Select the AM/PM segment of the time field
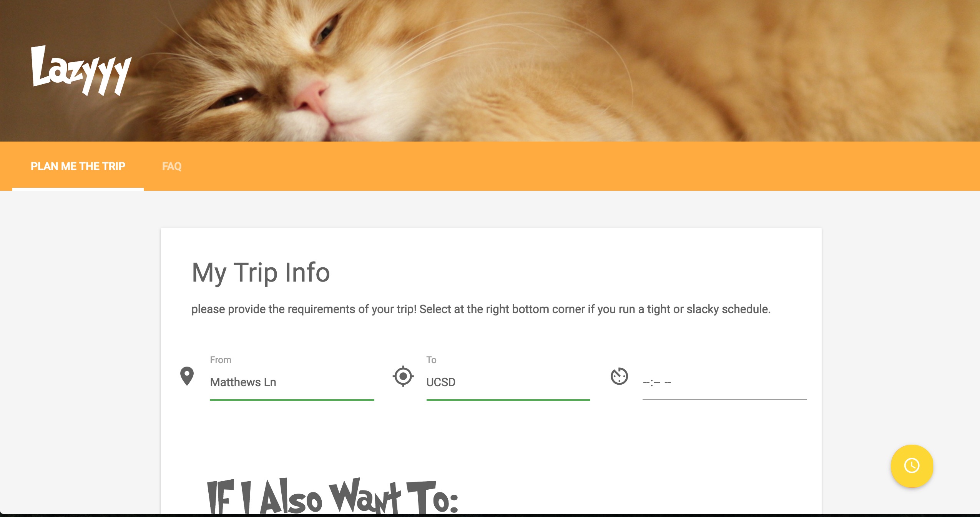 point(668,383)
